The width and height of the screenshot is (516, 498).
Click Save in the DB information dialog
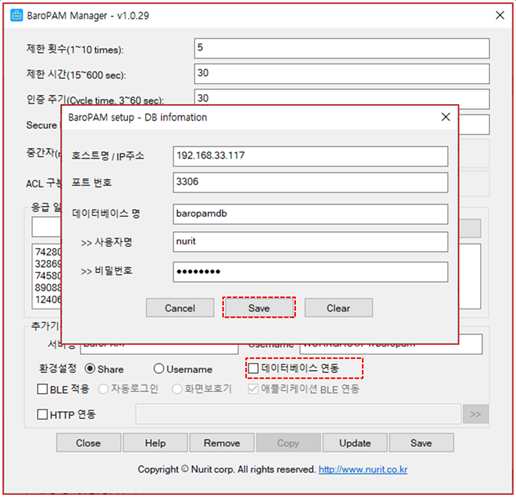(x=259, y=308)
